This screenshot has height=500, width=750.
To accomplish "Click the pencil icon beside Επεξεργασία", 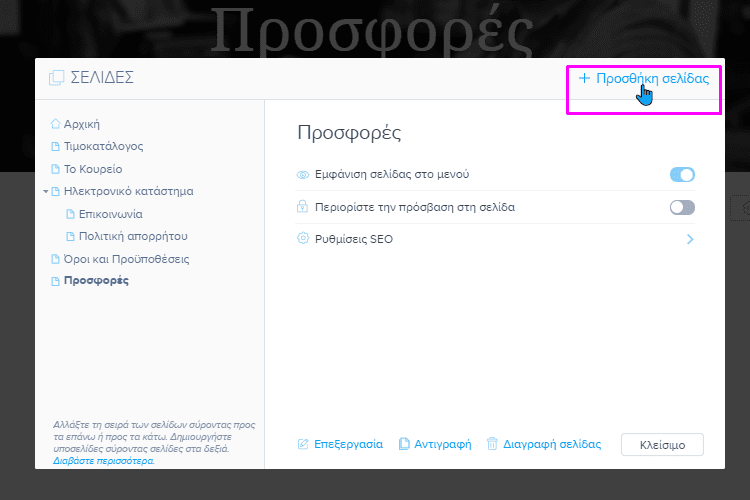I will point(303,444).
